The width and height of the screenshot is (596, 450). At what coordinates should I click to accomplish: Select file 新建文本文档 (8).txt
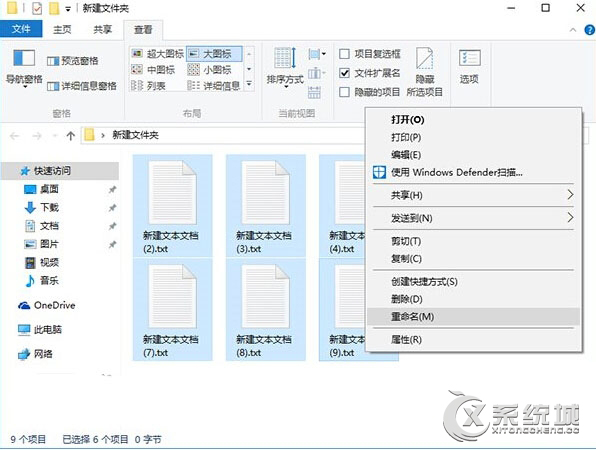point(265,309)
